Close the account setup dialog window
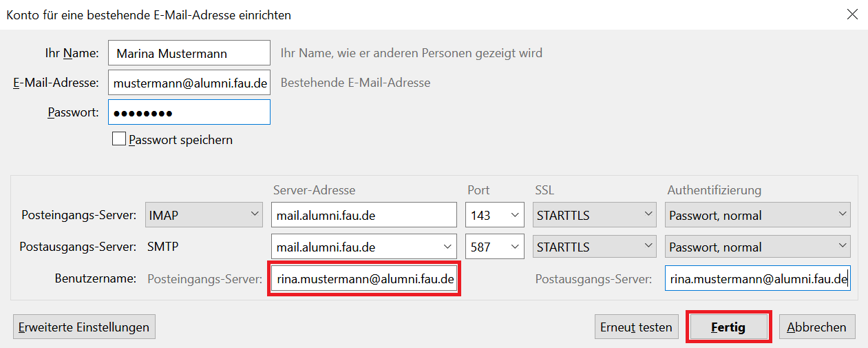This screenshot has width=868, height=348. click(852, 14)
